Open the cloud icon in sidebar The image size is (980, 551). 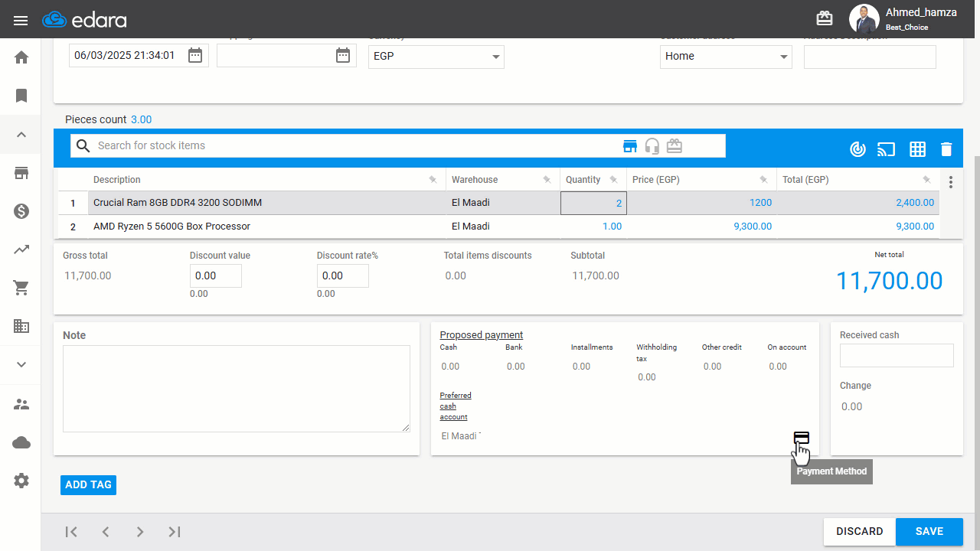click(x=21, y=442)
